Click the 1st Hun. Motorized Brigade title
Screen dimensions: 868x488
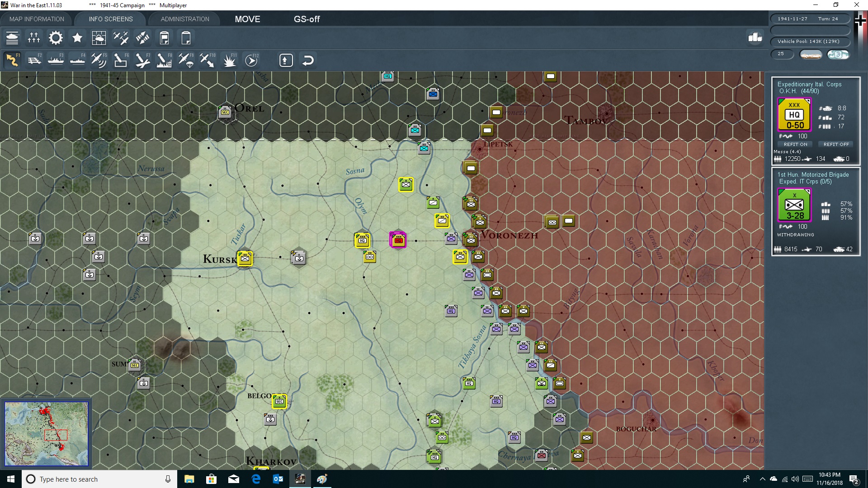(813, 174)
